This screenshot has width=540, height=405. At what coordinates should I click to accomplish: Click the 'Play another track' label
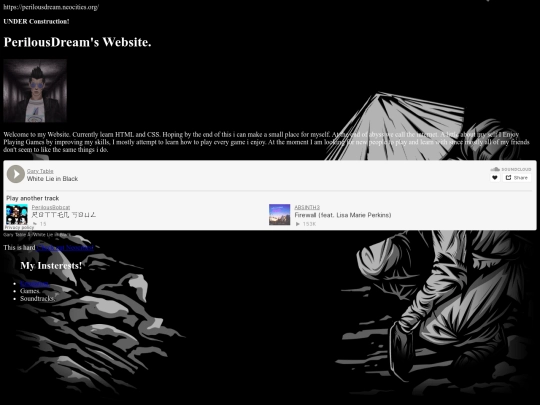[33, 198]
